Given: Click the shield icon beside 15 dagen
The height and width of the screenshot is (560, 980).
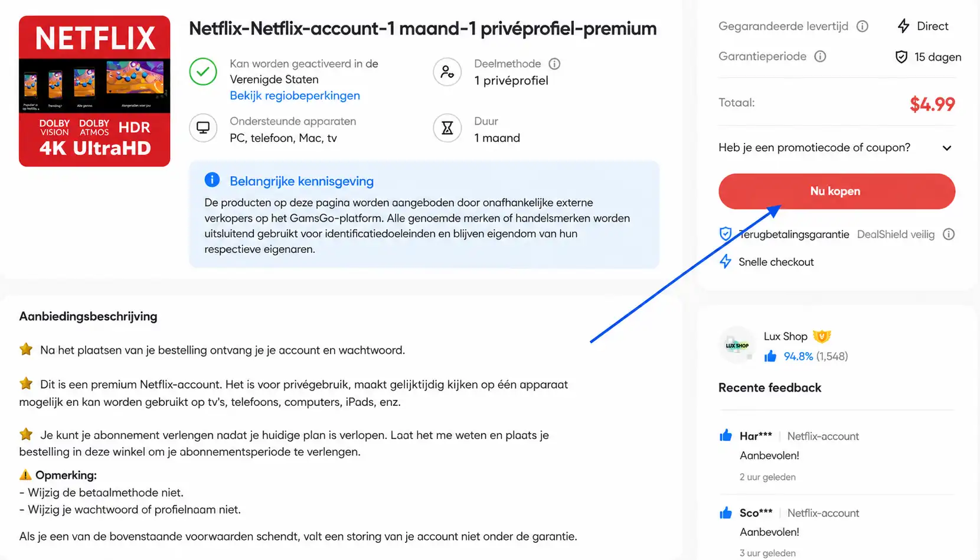Looking at the screenshot, I should point(901,57).
